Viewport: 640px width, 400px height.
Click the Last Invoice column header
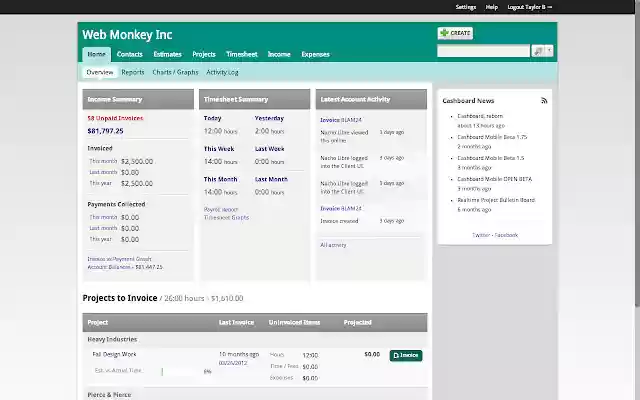coord(236,322)
